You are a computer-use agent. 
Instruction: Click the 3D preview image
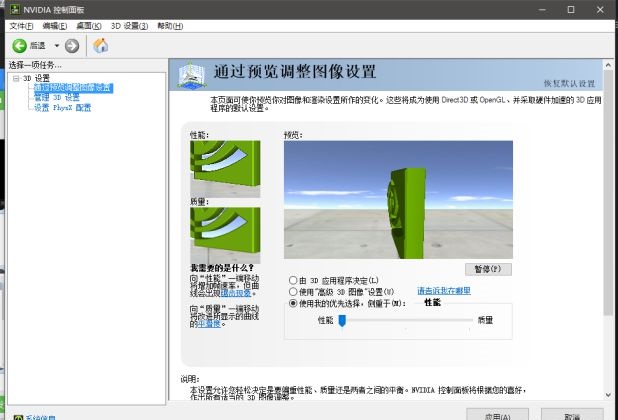398,200
